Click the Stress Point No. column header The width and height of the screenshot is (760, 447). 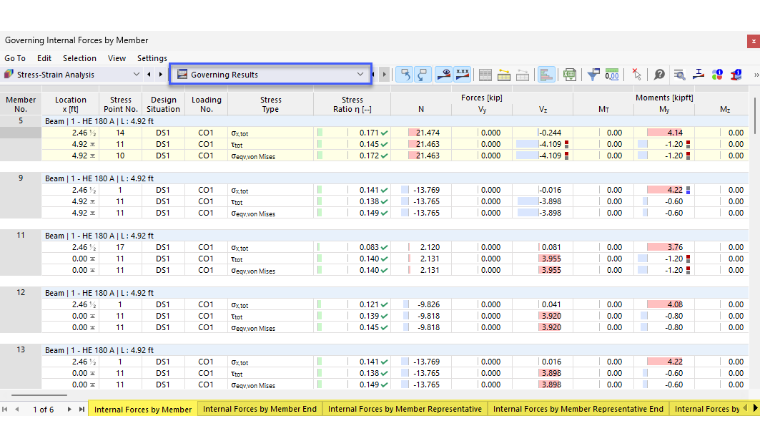[x=120, y=104]
